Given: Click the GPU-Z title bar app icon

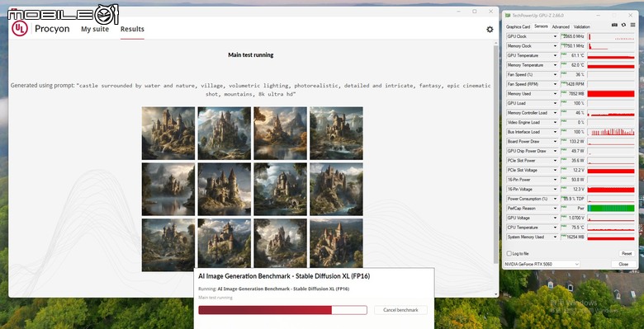Looking at the screenshot, I should (x=508, y=16).
